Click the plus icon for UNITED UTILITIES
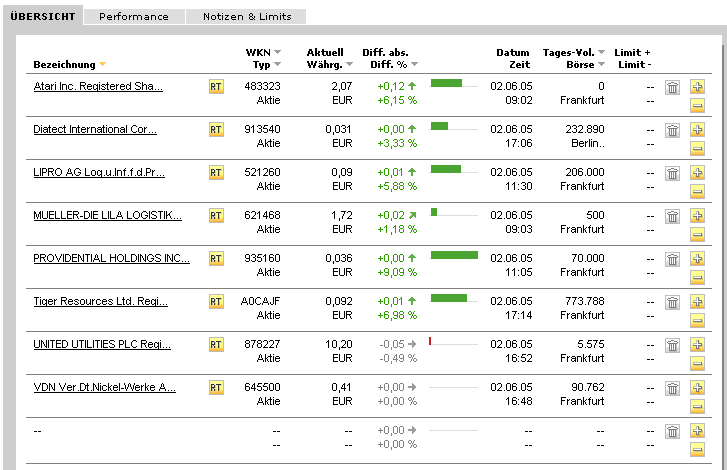The image size is (727, 470). 697,344
